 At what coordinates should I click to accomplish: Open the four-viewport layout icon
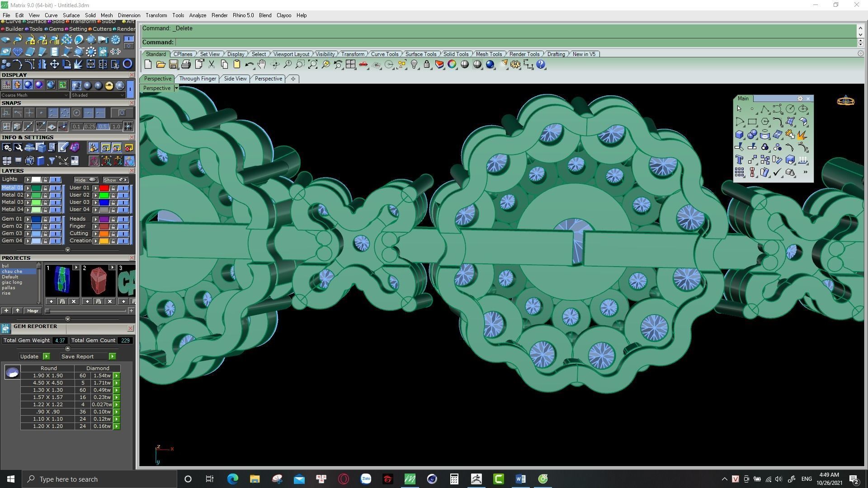pyautogui.click(x=350, y=65)
